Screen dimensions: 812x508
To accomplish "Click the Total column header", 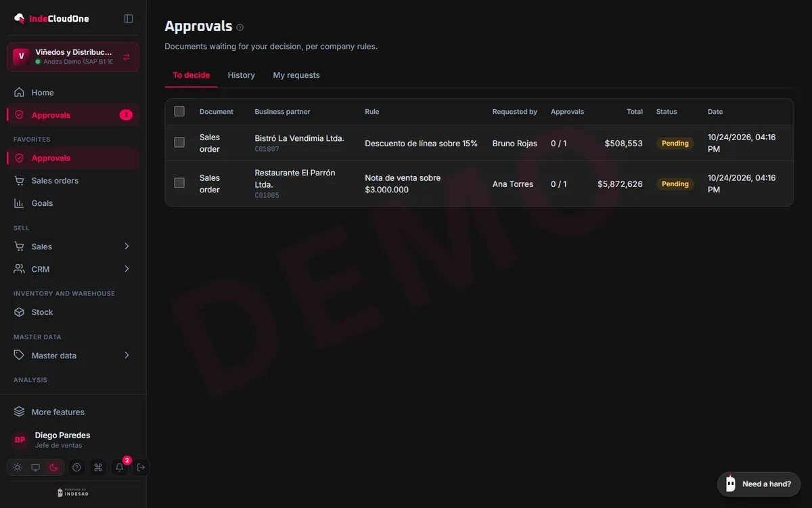I will point(635,112).
